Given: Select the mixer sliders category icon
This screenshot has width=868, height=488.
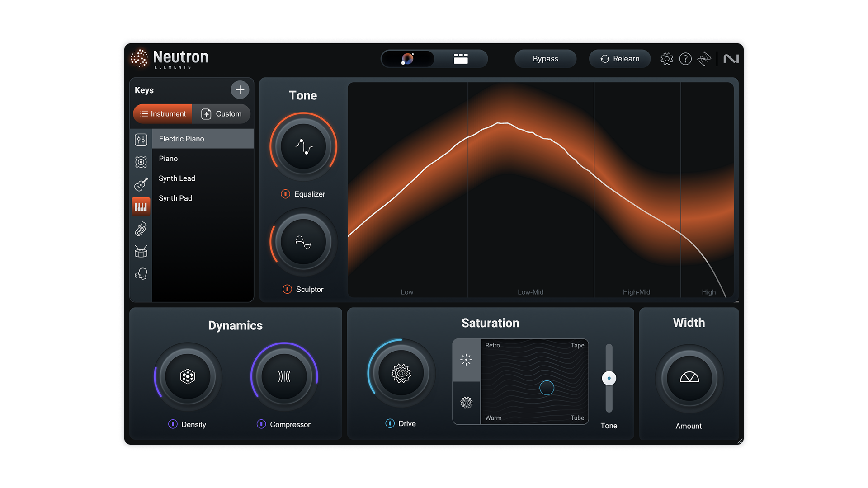Looking at the screenshot, I should point(141,140).
